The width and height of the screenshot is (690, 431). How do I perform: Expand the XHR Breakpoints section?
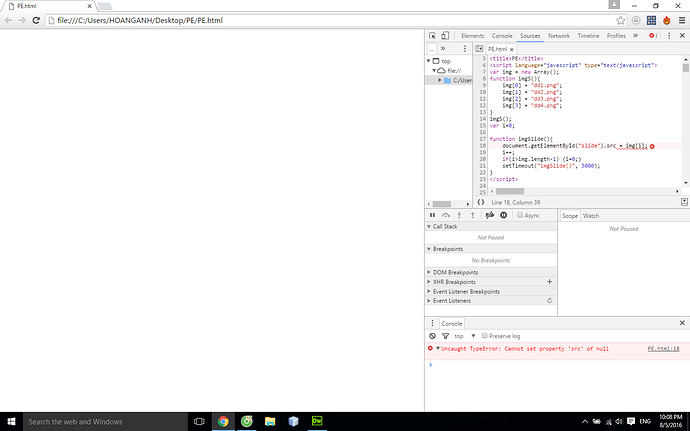[456, 282]
